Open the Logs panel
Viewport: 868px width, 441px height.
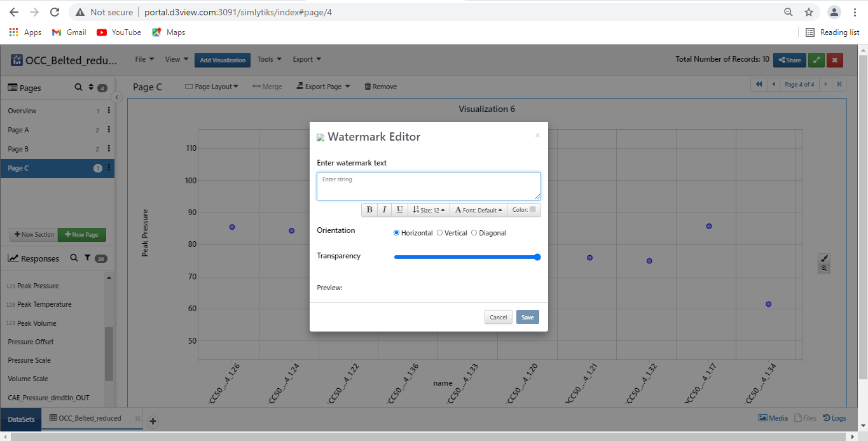835,418
